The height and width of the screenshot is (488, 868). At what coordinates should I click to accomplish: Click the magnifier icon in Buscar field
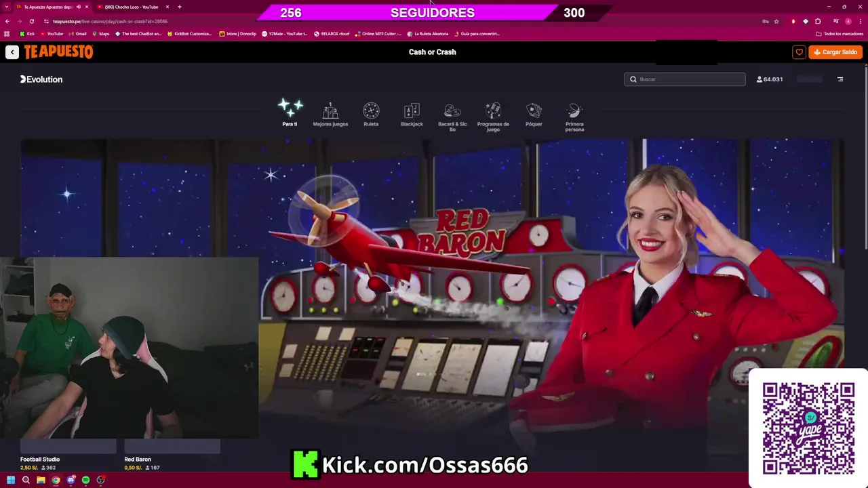click(x=633, y=79)
